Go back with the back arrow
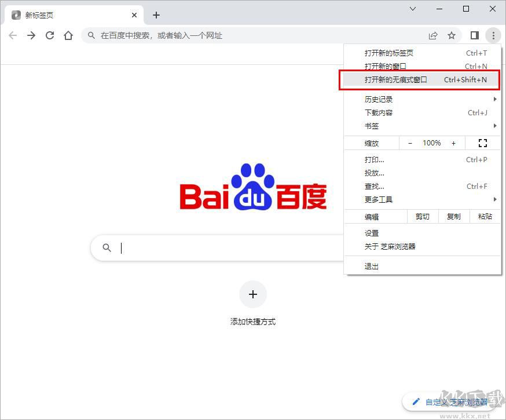The image size is (506, 420). click(x=13, y=35)
